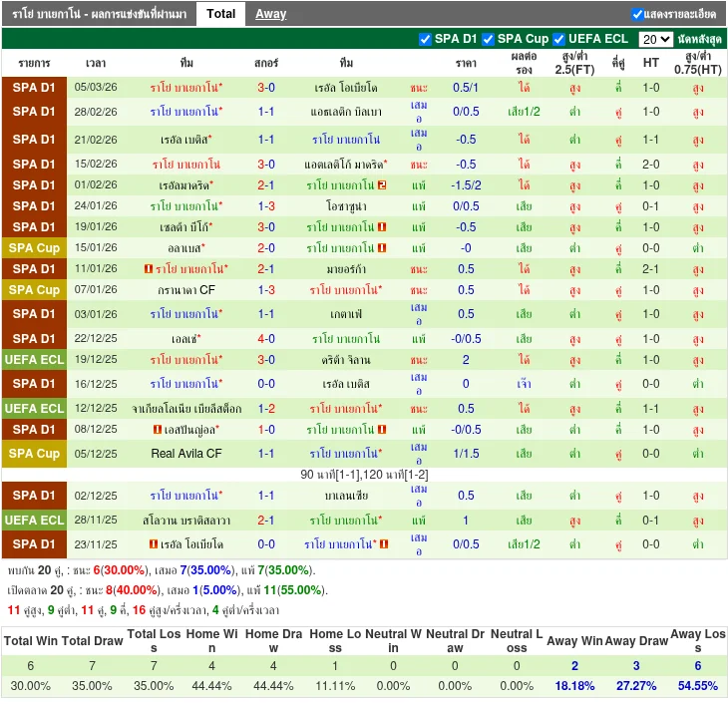Screen dimensions: 728x704
Task: Click away team red card icon on 23/11/25
Action: coord(384,543)
